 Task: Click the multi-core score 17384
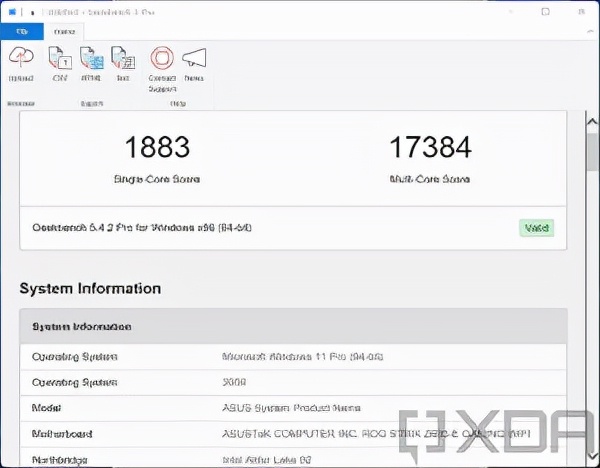coord(430,147)
